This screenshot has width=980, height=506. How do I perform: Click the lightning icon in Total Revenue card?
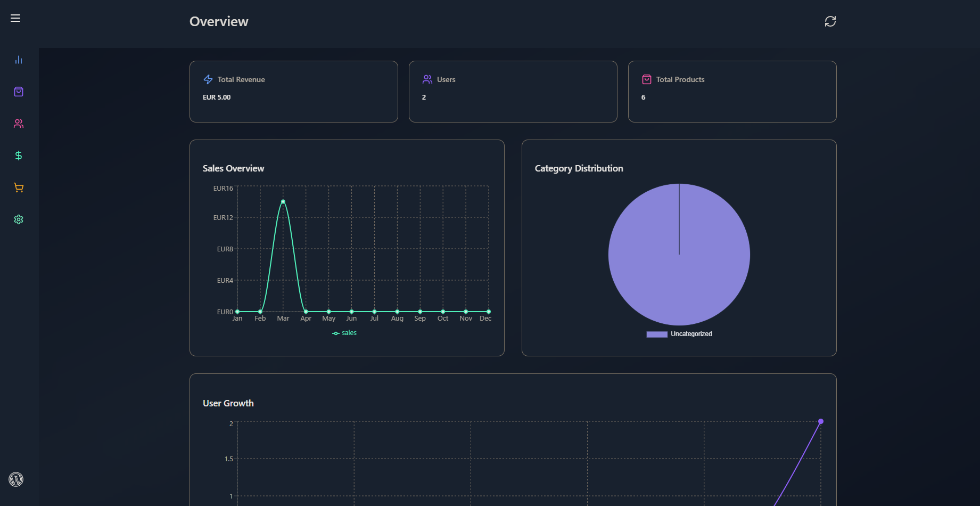[208, 79]
